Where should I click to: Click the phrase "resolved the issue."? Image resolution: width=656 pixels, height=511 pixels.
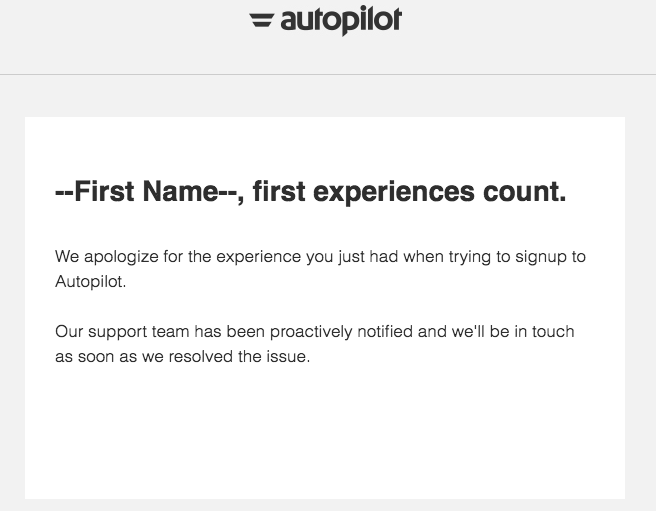tap(239, 357)
